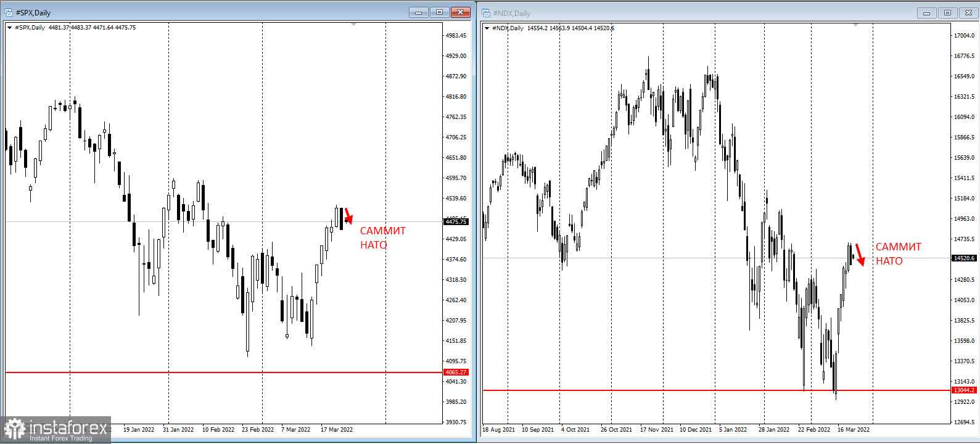The width and height of the screenshot is (980, 444).
Task: Click the 12922.0 price level on the NDX scale
Action: click(965, 402)
